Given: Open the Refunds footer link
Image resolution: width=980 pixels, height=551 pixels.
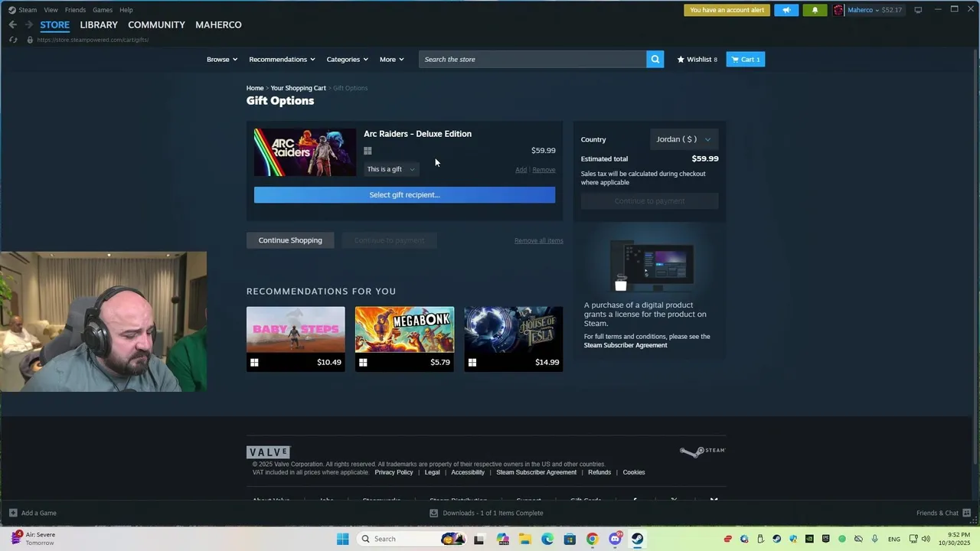Looking at the screenshot, I should (x=599, y=472).
